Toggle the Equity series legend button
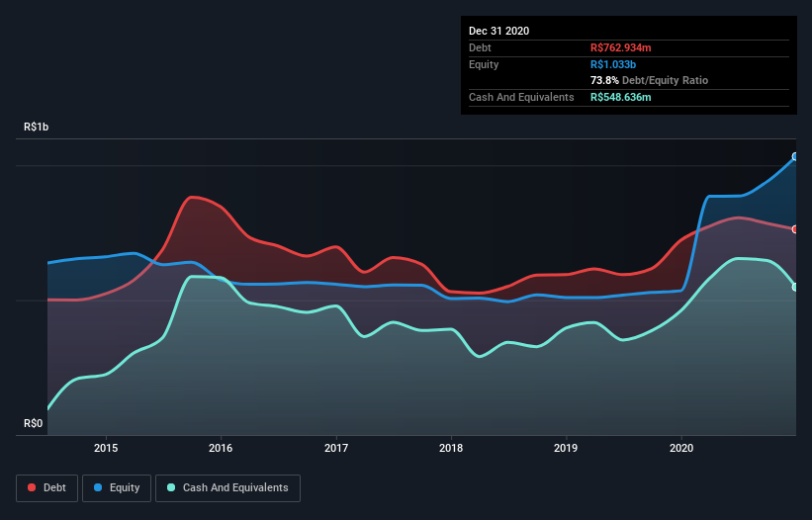 [117, 488]
